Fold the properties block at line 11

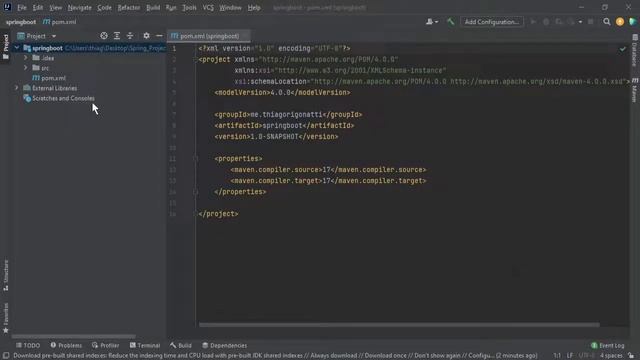pos(196,159)
